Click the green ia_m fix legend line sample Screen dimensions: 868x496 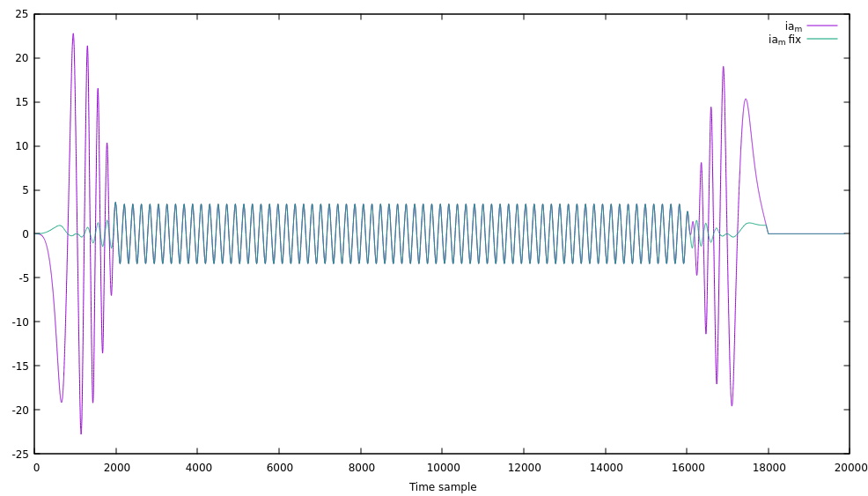821,40
